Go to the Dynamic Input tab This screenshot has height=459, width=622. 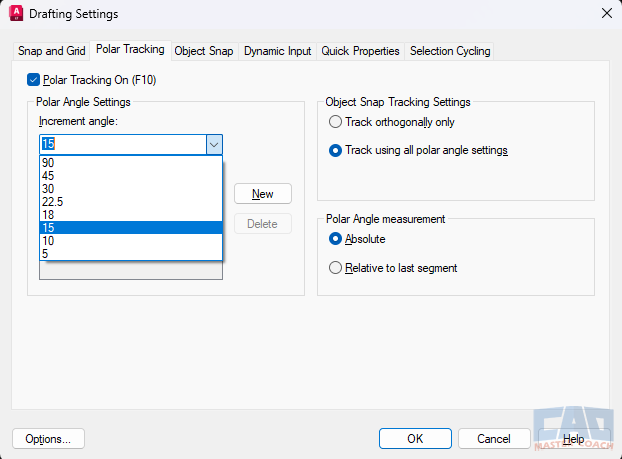click(277, 51)
